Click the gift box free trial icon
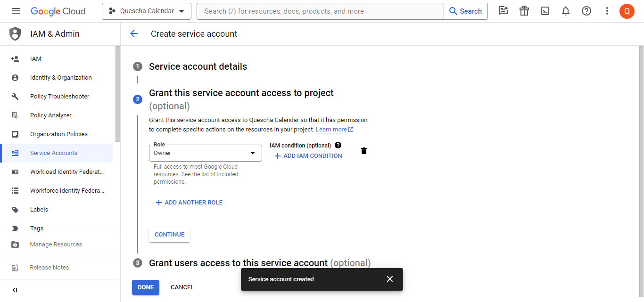 (524, 11)
